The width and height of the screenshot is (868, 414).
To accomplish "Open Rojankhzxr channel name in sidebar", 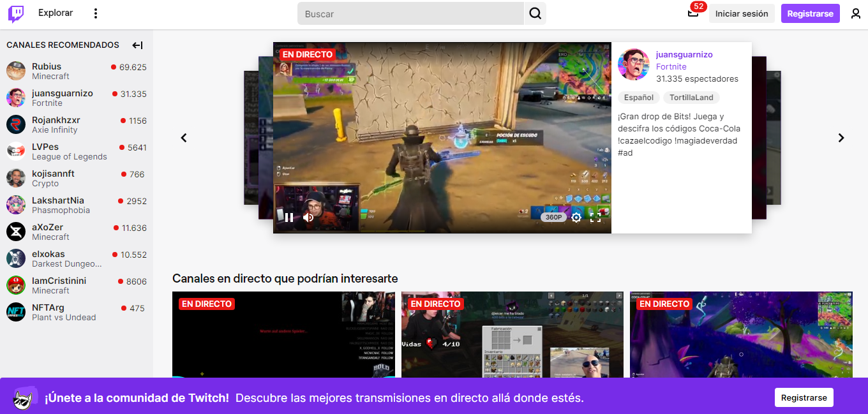I will click(56, 120).
